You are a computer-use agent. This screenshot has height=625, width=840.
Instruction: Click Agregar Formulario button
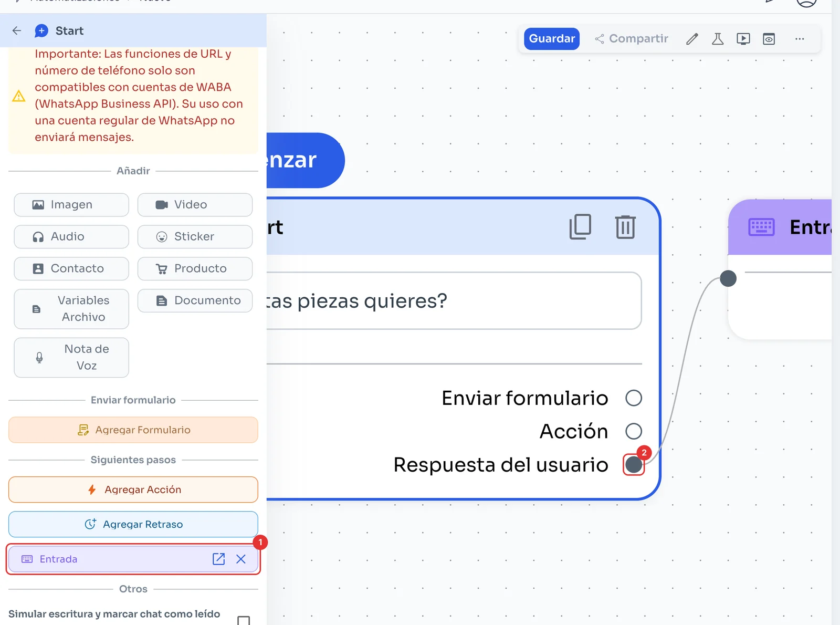coord(133,430)
